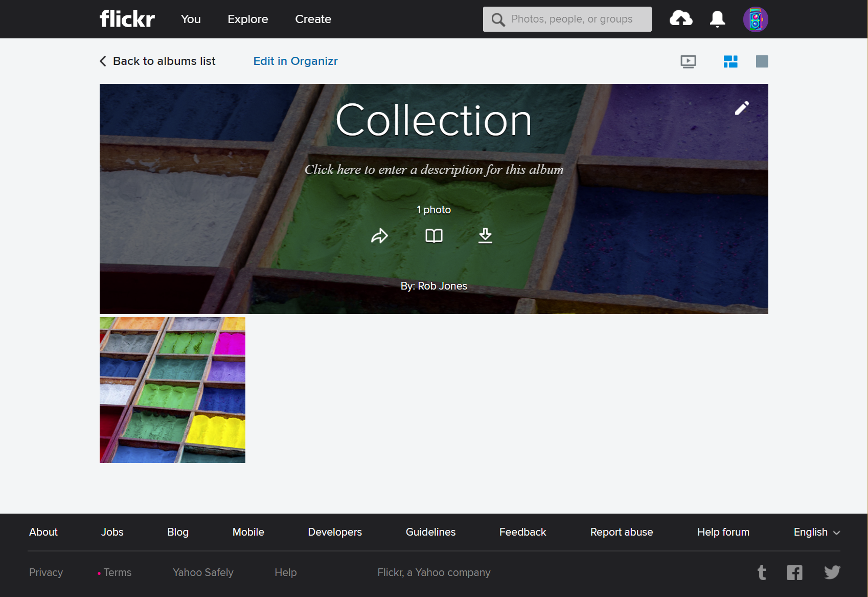Open the user avatar menu

click(755, 19)
